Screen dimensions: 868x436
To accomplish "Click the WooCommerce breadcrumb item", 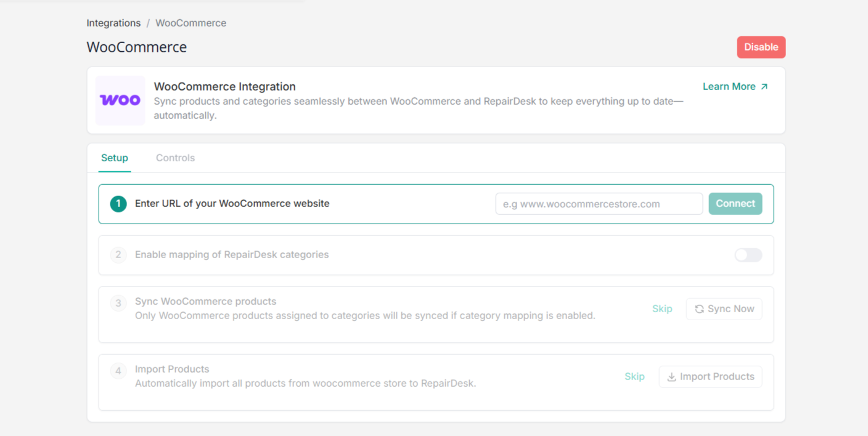I will tap(190, 23).
